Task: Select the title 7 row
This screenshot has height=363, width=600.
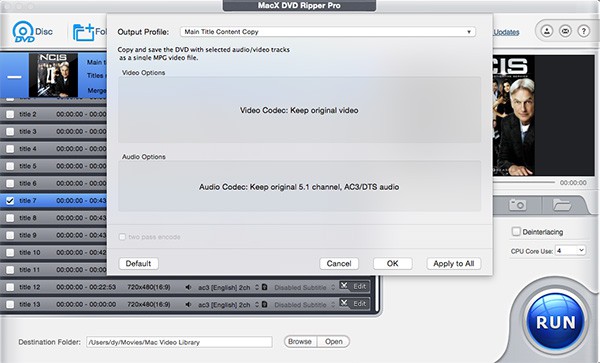Action: click(54, 200)
